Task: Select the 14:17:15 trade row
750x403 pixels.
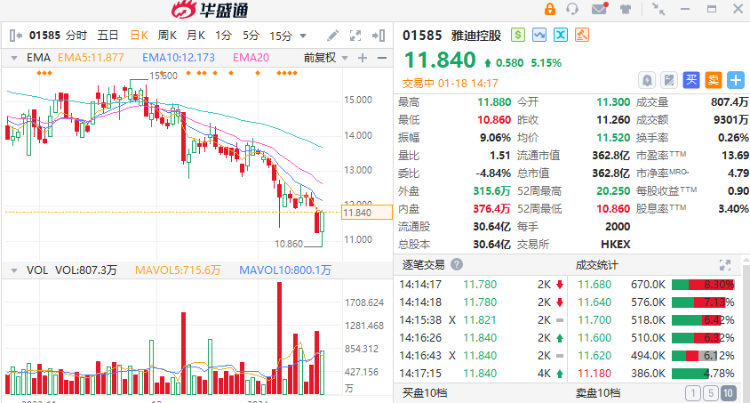Action: tap(481, 373)
